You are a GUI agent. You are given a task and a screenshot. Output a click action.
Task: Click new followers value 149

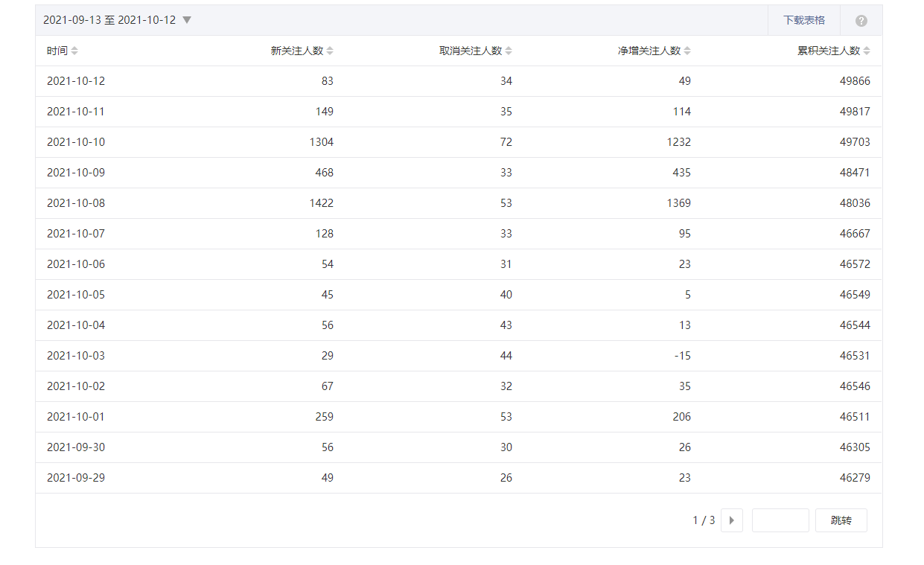click(x=325, y=112)
